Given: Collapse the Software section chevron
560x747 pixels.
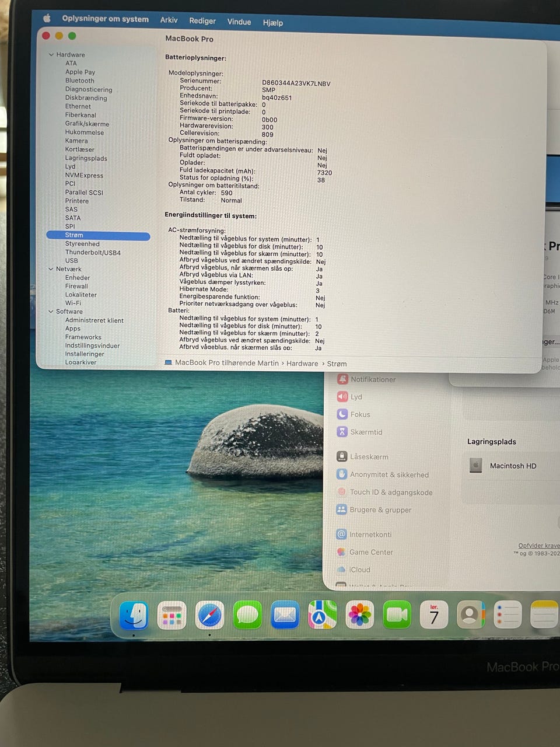Looking at the screenshot, I should click(x=51, y=312).
